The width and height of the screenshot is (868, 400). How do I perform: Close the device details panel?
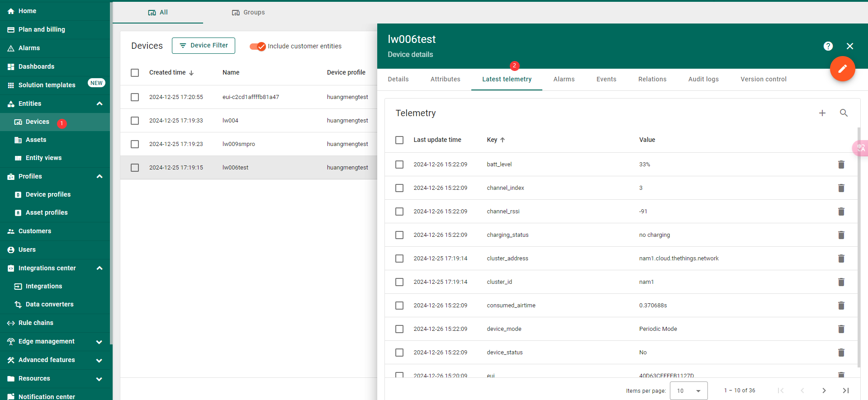850,46
